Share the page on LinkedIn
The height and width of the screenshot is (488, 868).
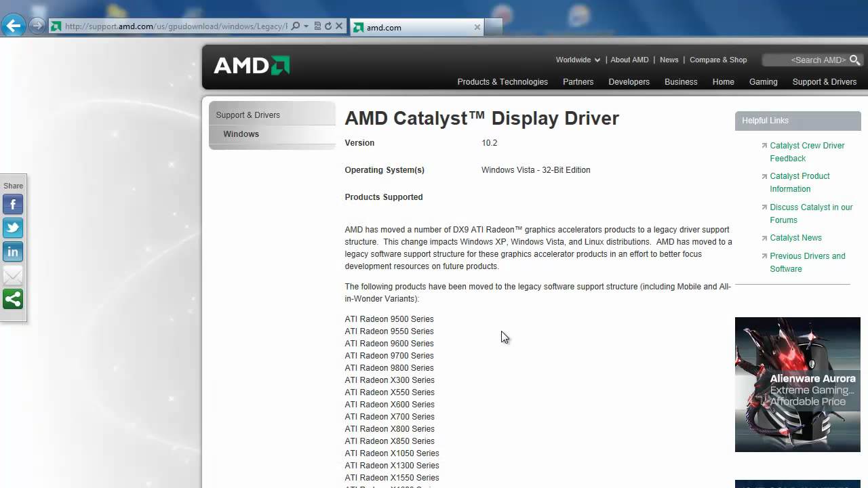pos(13,251)
